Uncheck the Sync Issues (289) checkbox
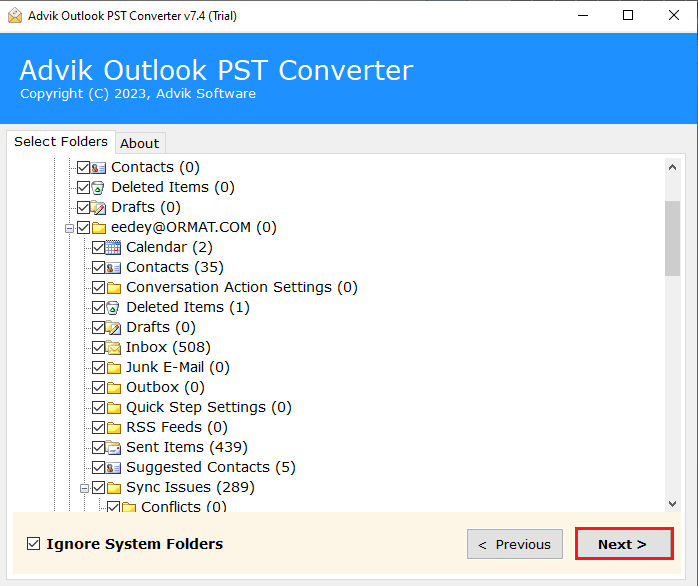698x586 pixels. pyautogui.click(x=98, y=488)
